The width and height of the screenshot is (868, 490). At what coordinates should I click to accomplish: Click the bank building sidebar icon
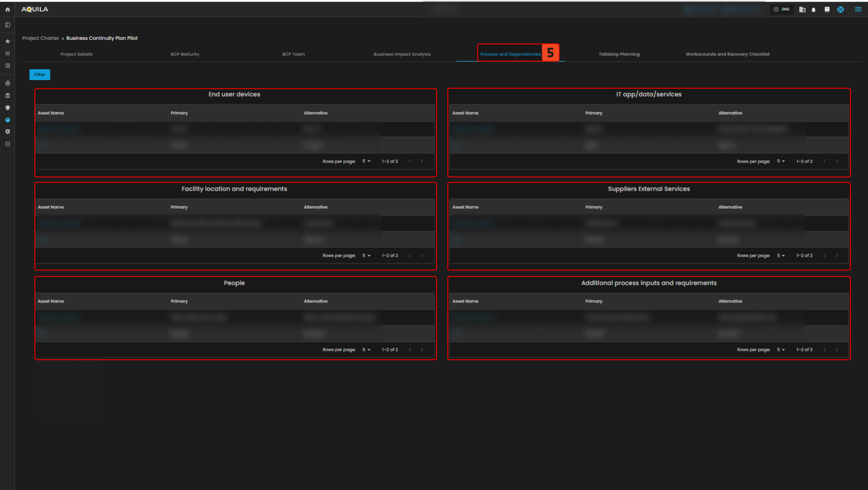point(7,96)
